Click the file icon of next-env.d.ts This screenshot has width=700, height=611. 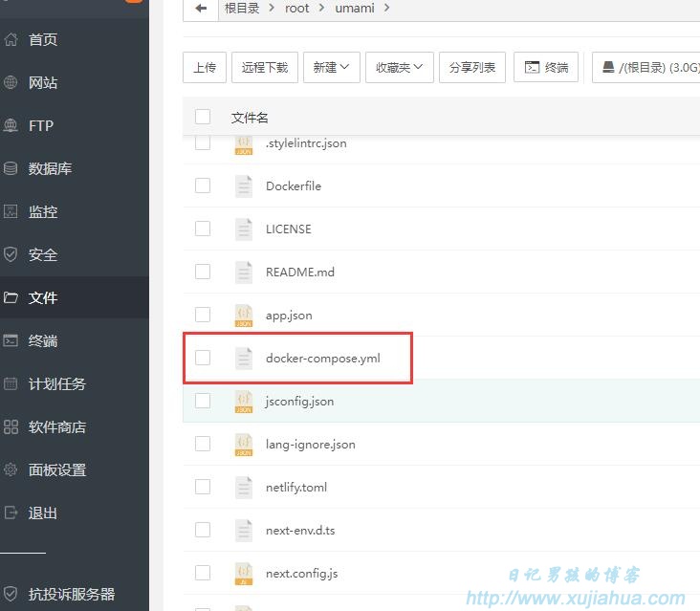tap(244, 531)
